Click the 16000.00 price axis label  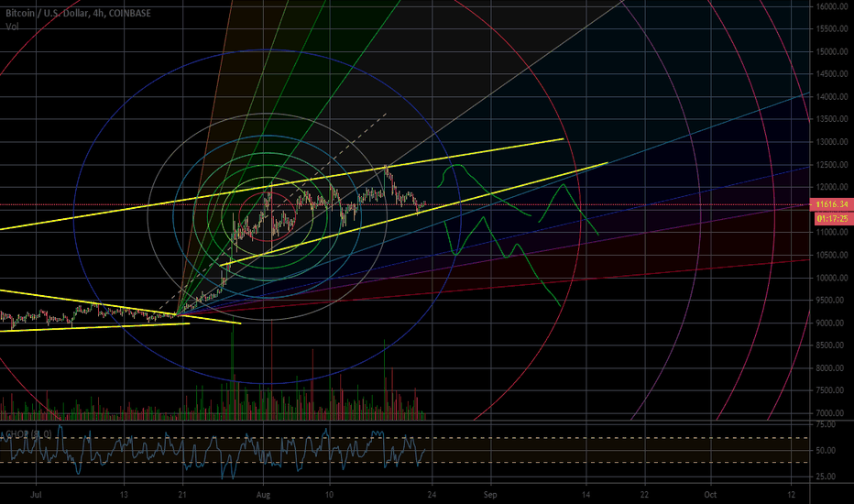pyautogui.click(x=832, y=6)
